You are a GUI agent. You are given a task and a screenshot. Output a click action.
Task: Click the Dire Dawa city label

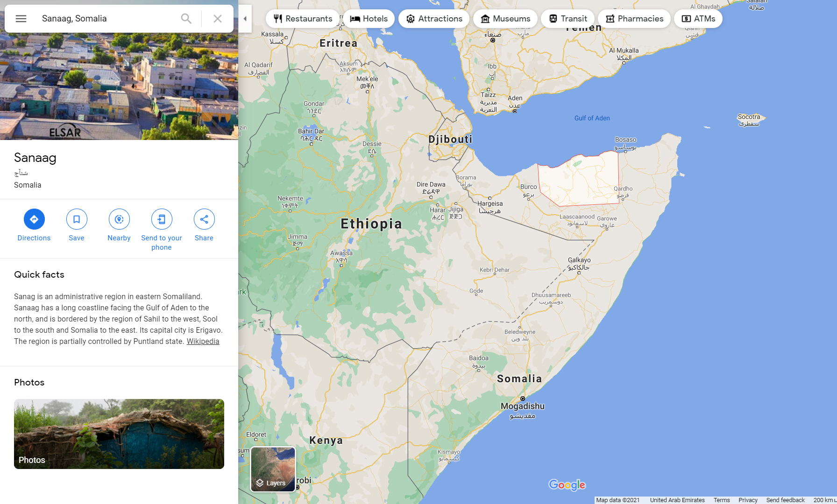click(x=431, y=184)
